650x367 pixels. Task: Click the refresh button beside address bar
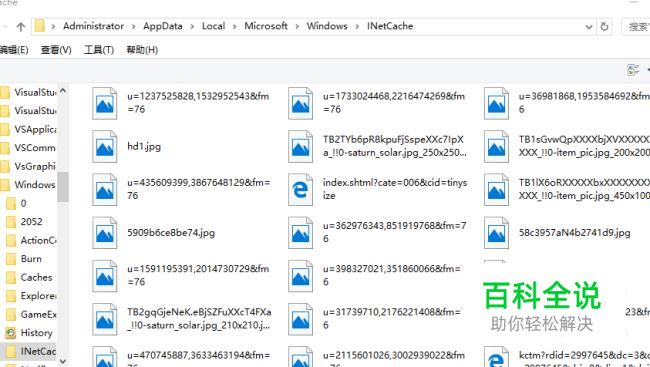[x=604, y=27]
